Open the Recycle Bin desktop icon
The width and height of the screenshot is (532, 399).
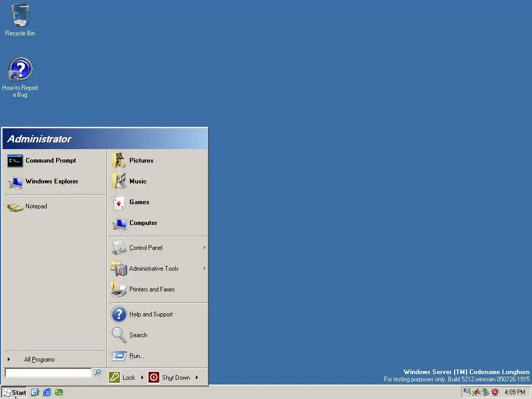coord(20,20)
